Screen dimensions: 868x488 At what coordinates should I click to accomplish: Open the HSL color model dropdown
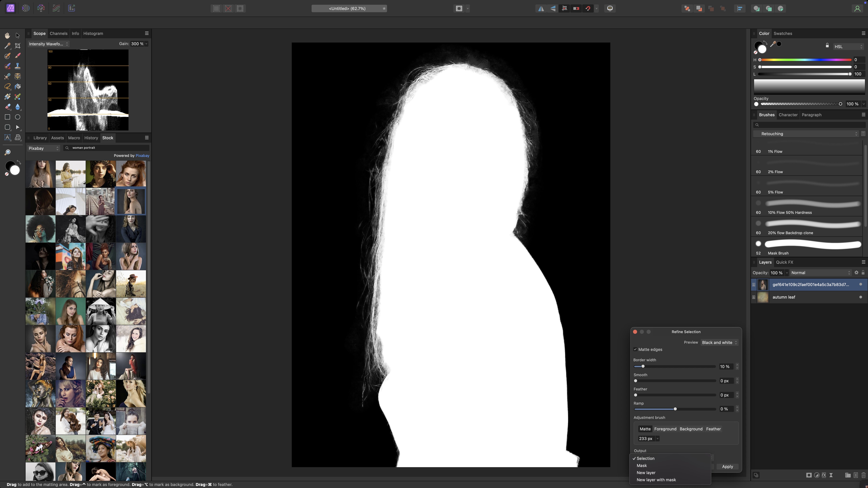click(849, 46)
